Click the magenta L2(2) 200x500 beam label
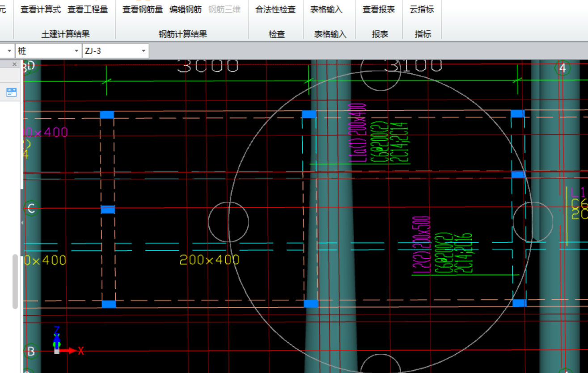588x373 pixels. 421,245
